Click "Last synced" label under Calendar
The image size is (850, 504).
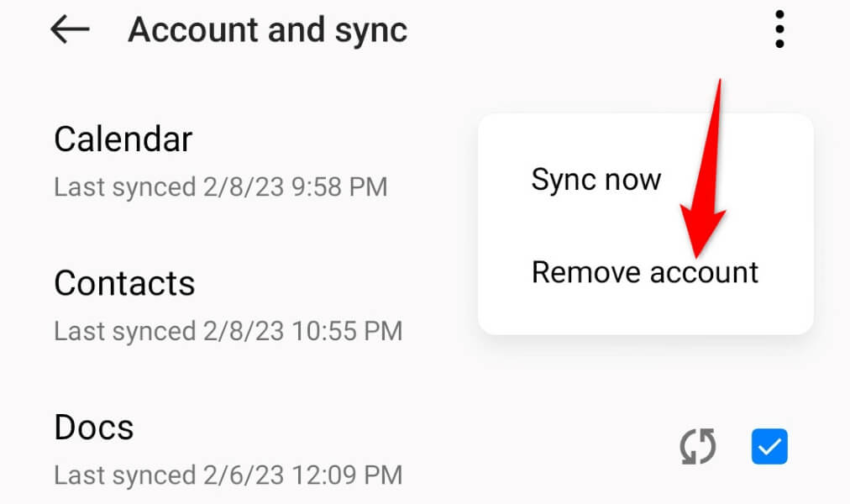click(x=113, y=186)
